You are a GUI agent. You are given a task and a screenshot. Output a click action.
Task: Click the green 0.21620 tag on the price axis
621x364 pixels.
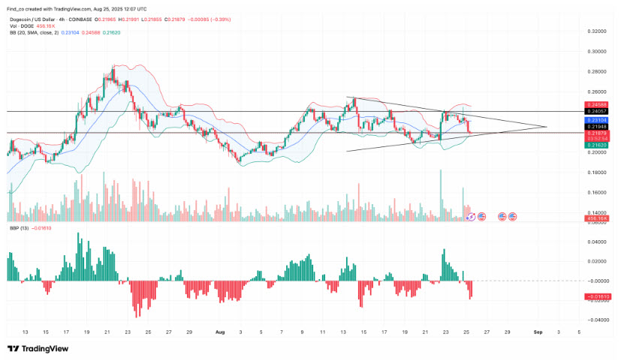pyautogui.click(x=596, y=145)
